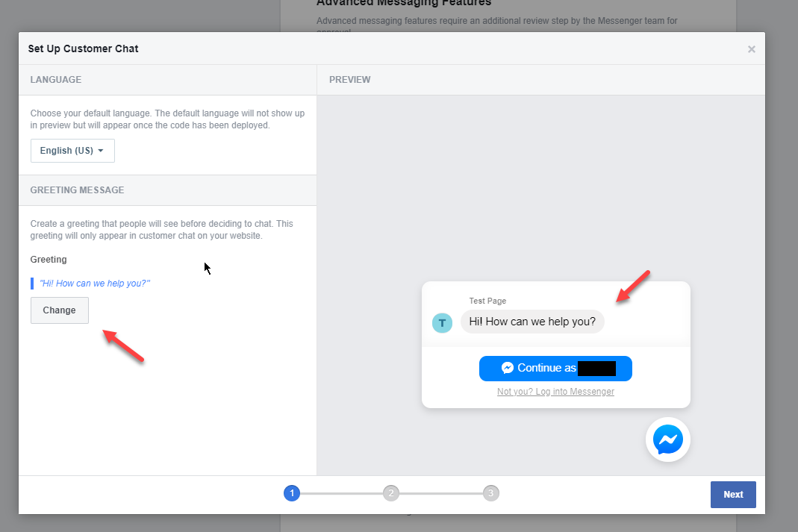
Task: Jump to step 3 of the setup
Action: point(490,492)
